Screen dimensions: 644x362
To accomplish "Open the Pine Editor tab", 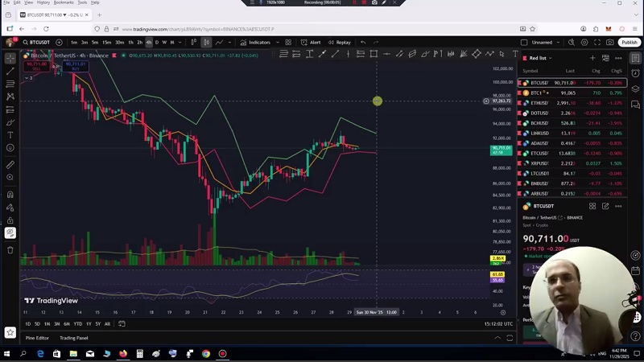I will pyautogui.click(x=37, y=338).
